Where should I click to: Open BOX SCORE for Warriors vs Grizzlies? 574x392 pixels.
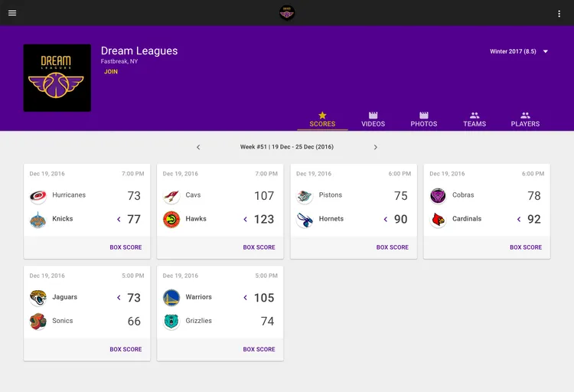click(x=259, y=349)
